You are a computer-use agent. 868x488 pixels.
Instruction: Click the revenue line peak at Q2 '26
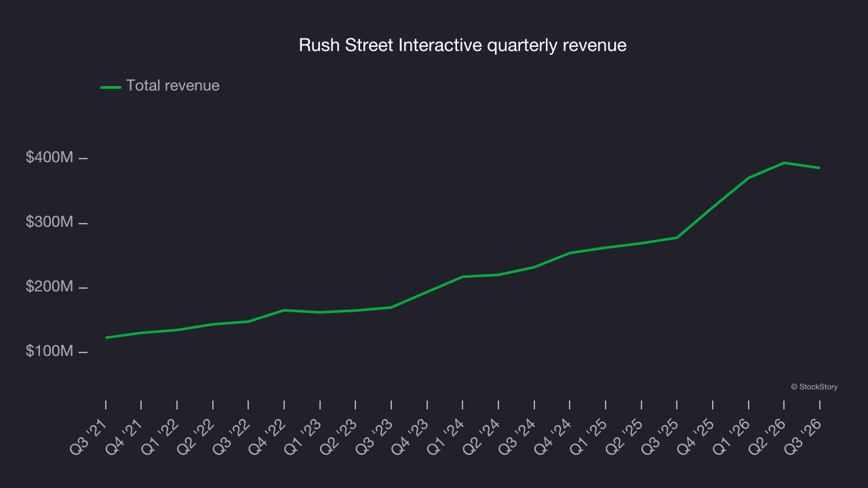coord(784,163)
